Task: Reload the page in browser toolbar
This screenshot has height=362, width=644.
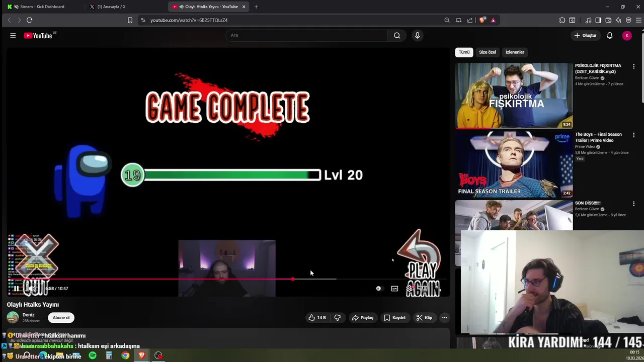Action: click(29, 20)
